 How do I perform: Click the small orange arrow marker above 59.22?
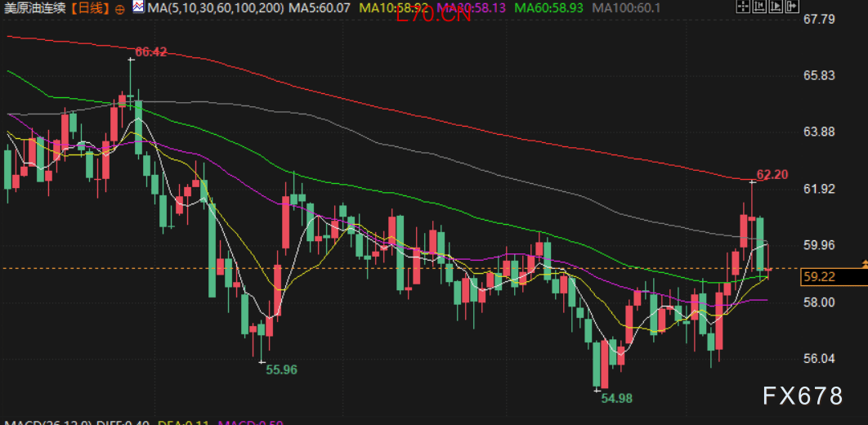[864, 263]
